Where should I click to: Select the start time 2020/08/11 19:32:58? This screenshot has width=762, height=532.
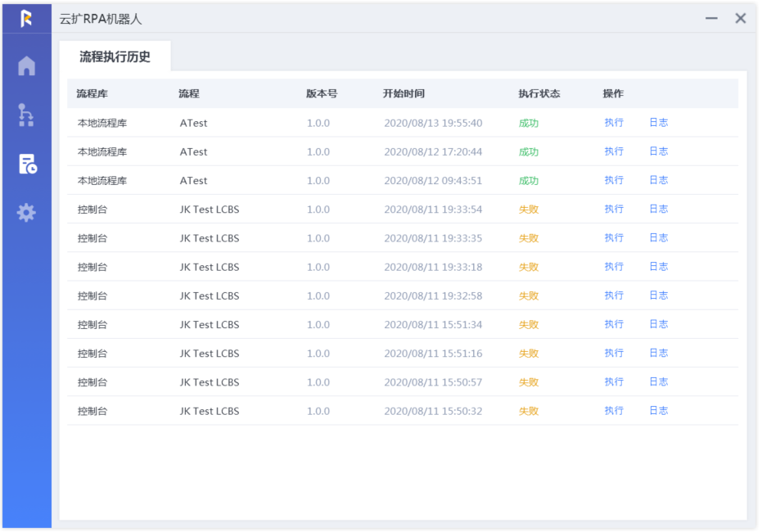point(433,296)
